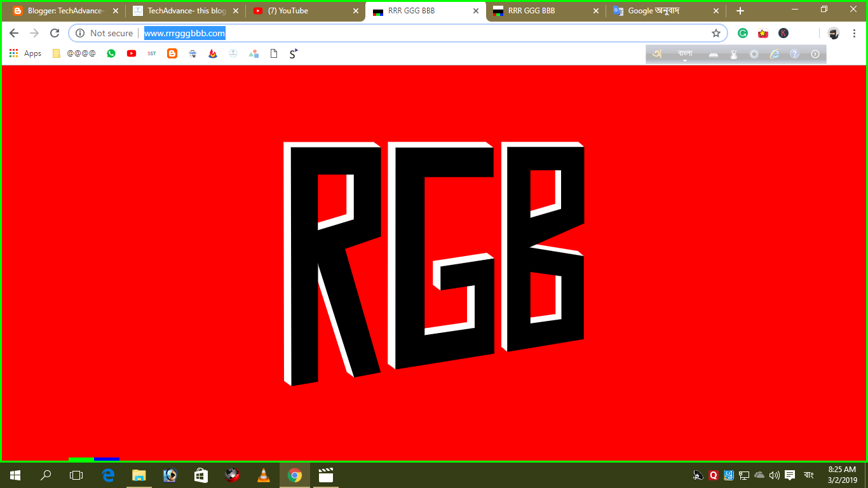Open the Windows taskbar search
The width and height of the screenshot is (868, 488).
coord(46,475)
